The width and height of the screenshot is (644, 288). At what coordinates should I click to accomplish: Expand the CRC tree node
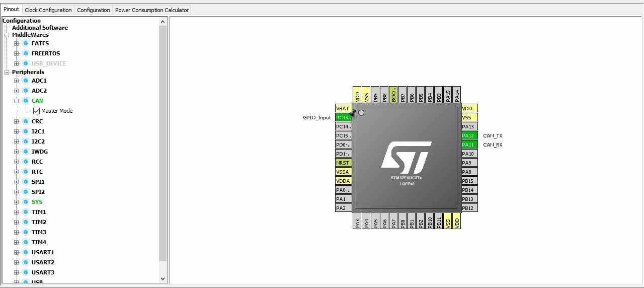[x=16, y=121]
